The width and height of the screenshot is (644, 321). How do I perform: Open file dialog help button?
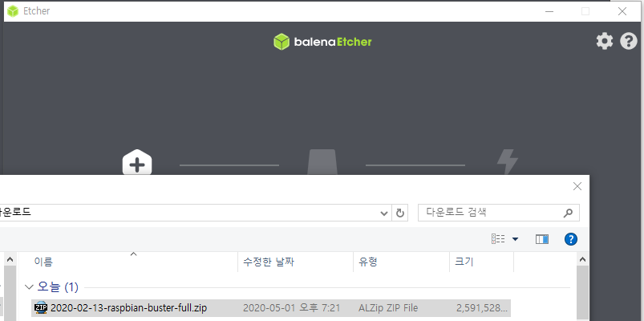tap(571, 239)
